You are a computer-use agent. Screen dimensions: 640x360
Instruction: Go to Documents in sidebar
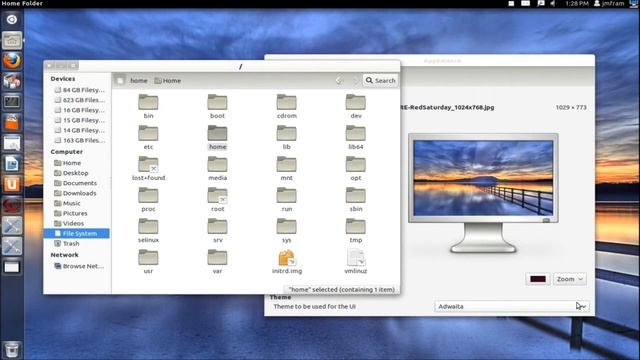pos(76,183)
